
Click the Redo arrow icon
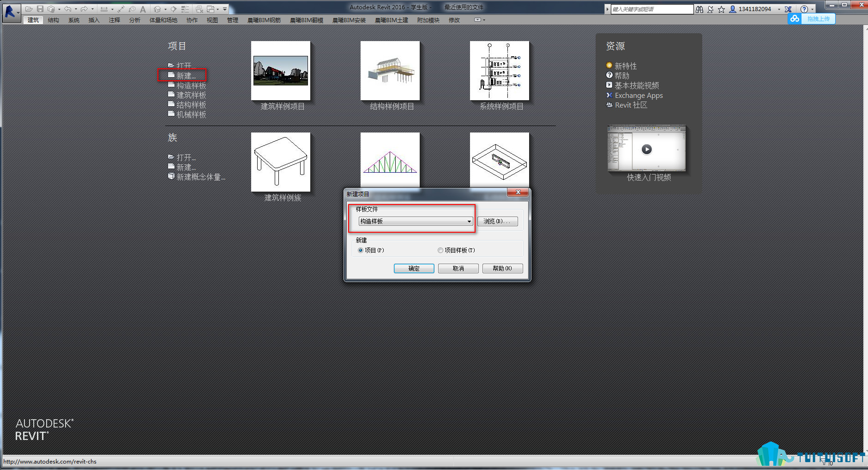(x=84, y=9)
